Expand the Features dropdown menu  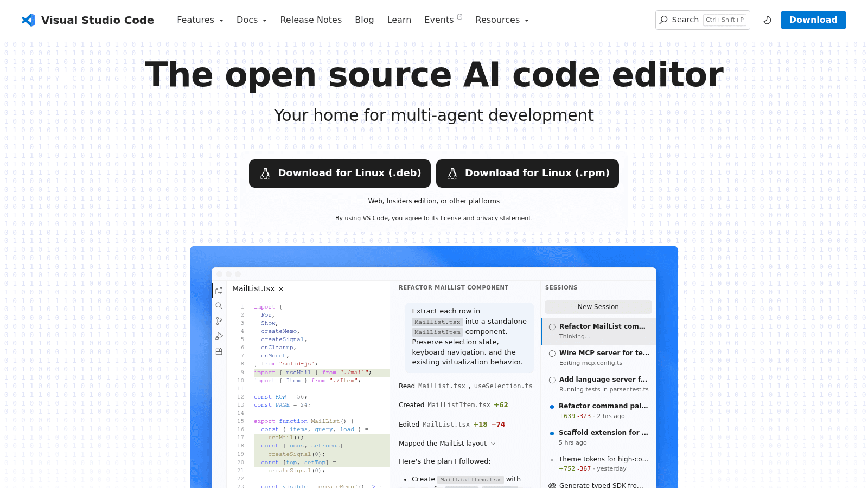(200, 20)
